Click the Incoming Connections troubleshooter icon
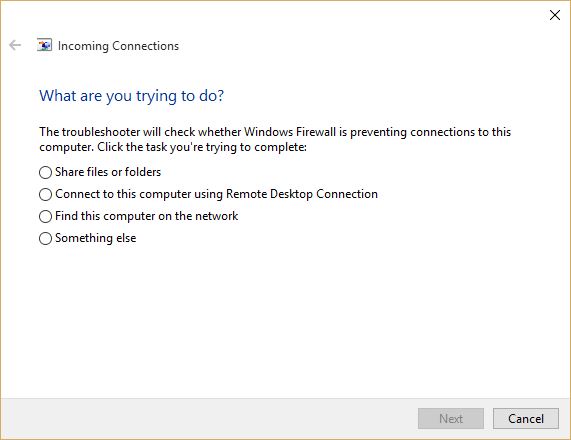571x440 pixels. [44, 46]
